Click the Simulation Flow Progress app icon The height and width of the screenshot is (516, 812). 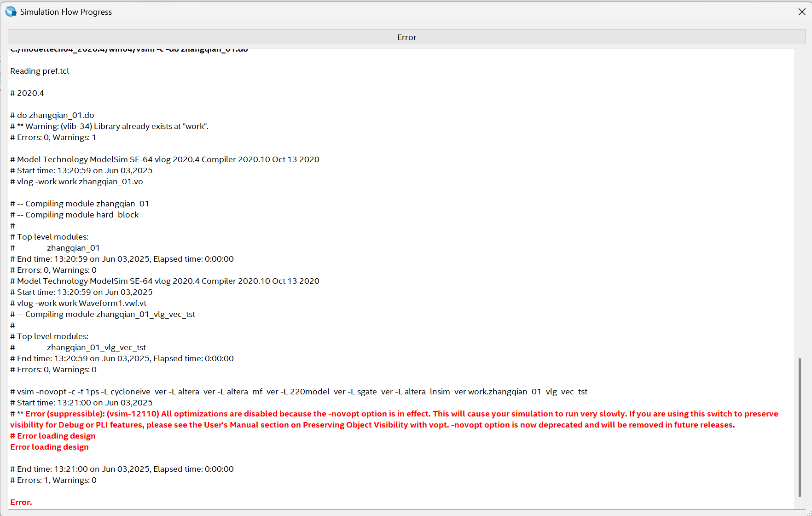tap(11, 12)
